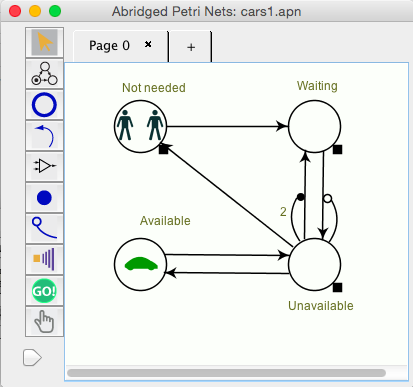Screen dimensions: 413x387
Task: Click the arc weight label 2
Action: pyautogui.click(x=283, y=212)
